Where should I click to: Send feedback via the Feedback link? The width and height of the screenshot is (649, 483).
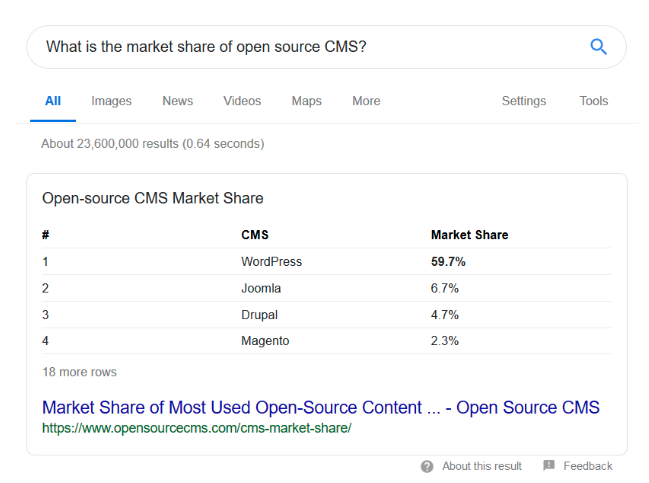(587, 466)
